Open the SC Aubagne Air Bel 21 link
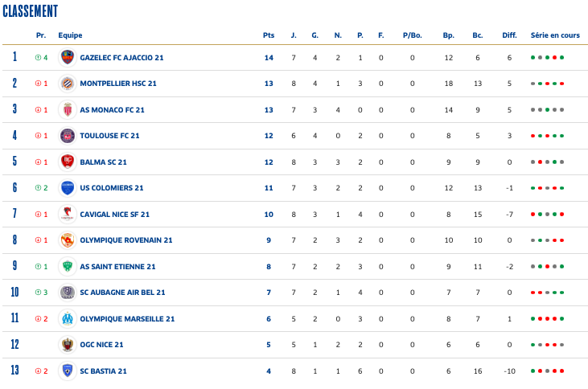Viewport: 588px width, 389px height. [x=122, y=293]
